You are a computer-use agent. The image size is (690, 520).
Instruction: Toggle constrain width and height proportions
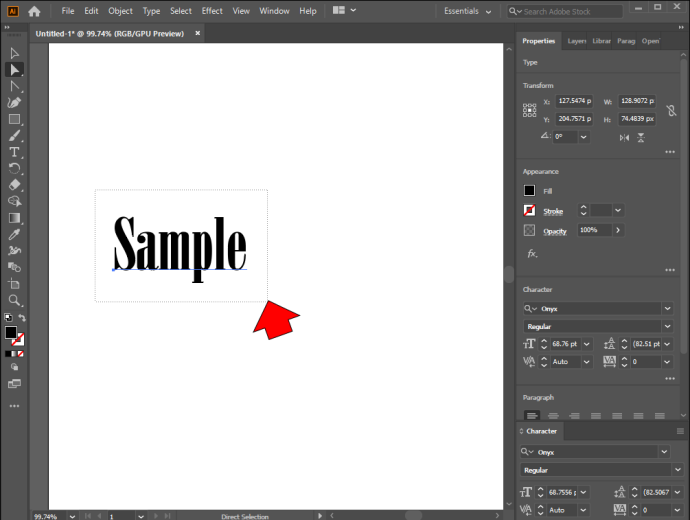pos(671,110)
